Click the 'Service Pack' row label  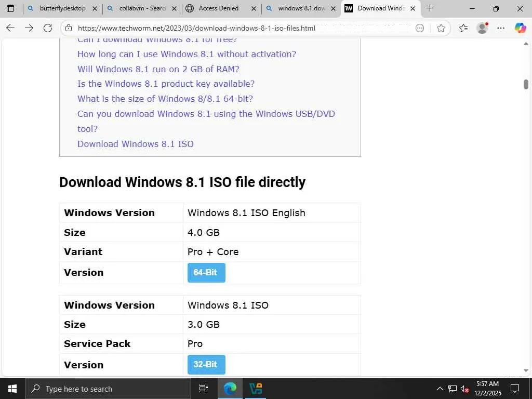(97, 344)
